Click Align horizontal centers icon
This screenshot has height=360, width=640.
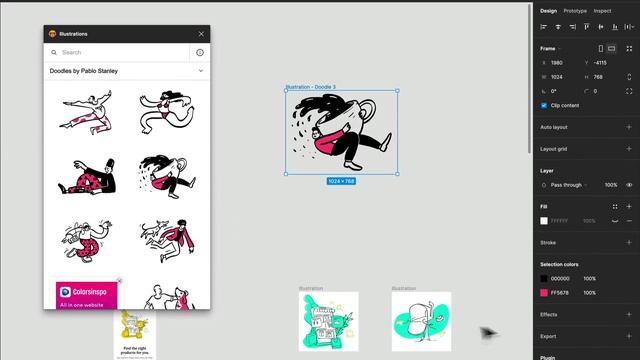pos(558,27)
